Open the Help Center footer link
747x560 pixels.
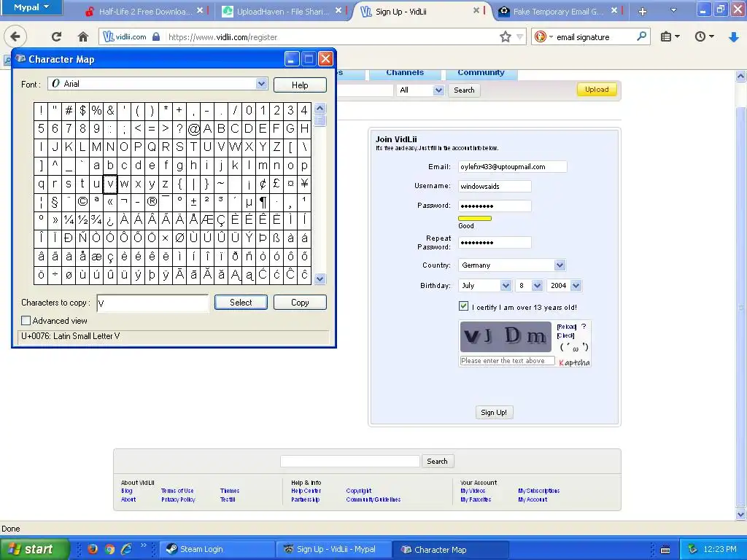coord(306,491)
